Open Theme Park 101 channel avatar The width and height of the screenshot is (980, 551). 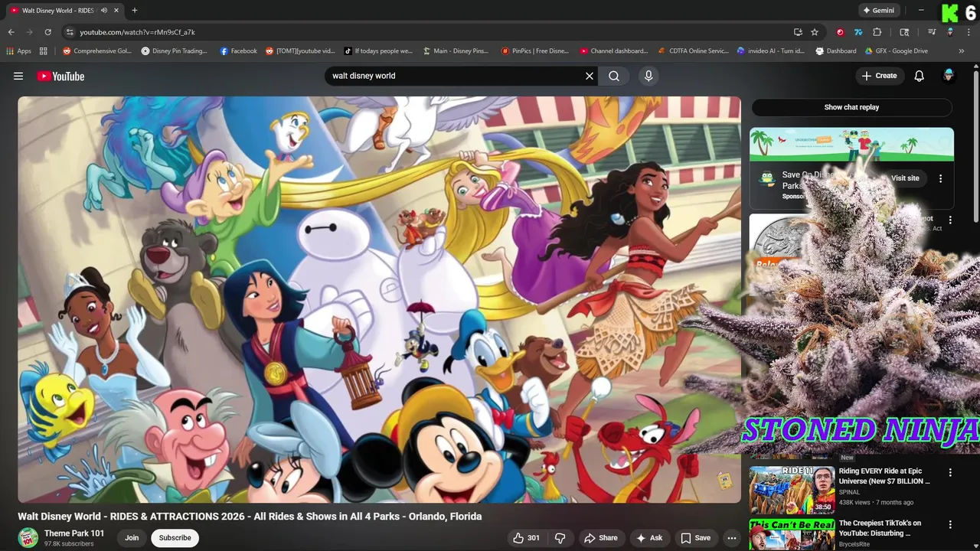click(28, 538)
